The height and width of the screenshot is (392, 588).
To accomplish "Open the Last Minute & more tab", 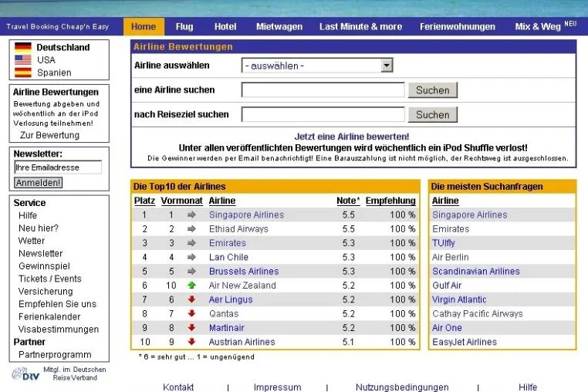I will (x=361, y=27).
